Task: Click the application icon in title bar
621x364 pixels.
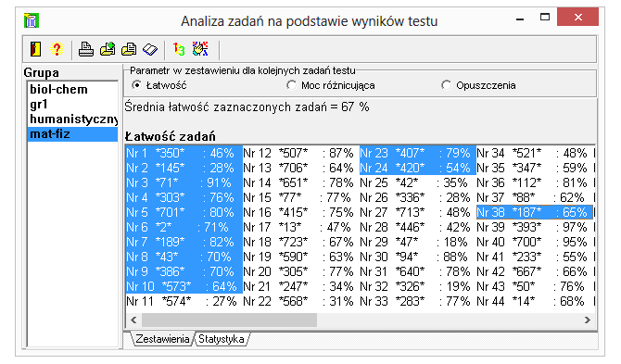Action: pos(31,20)
